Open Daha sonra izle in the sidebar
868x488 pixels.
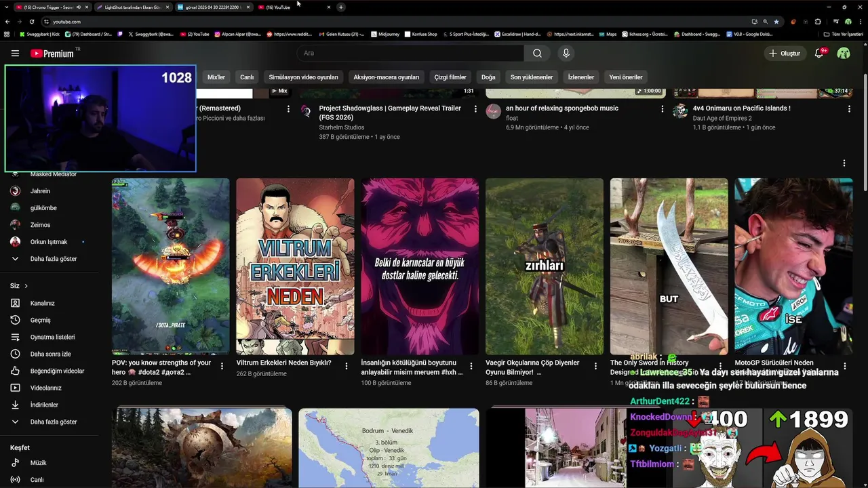coord(49,354)
